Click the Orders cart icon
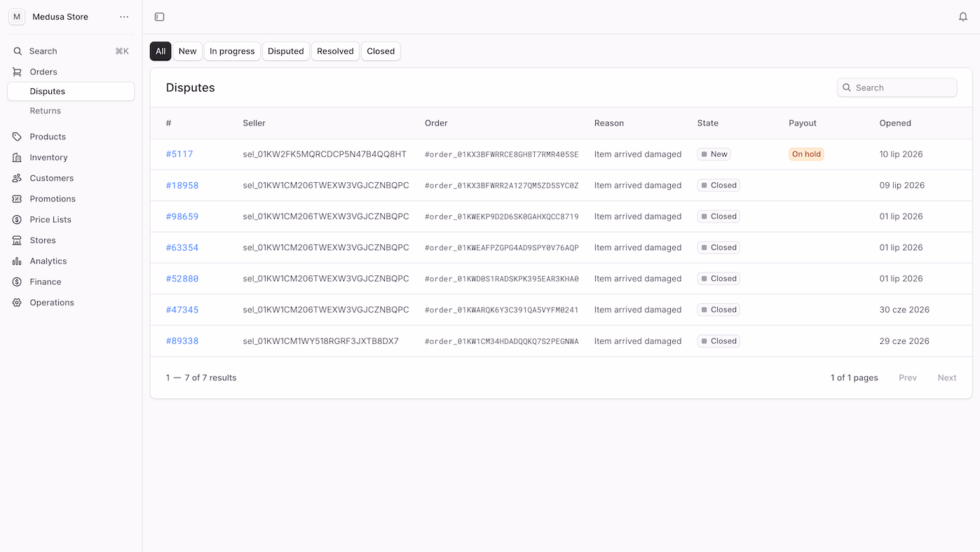 pos(17,71)
